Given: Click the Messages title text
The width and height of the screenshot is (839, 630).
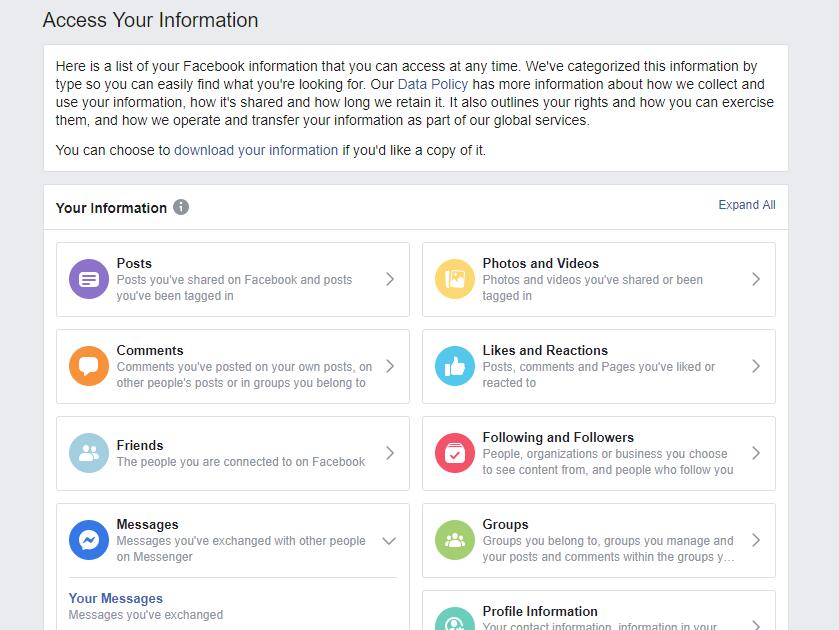Looking at the screenshot, I should 148,525.
